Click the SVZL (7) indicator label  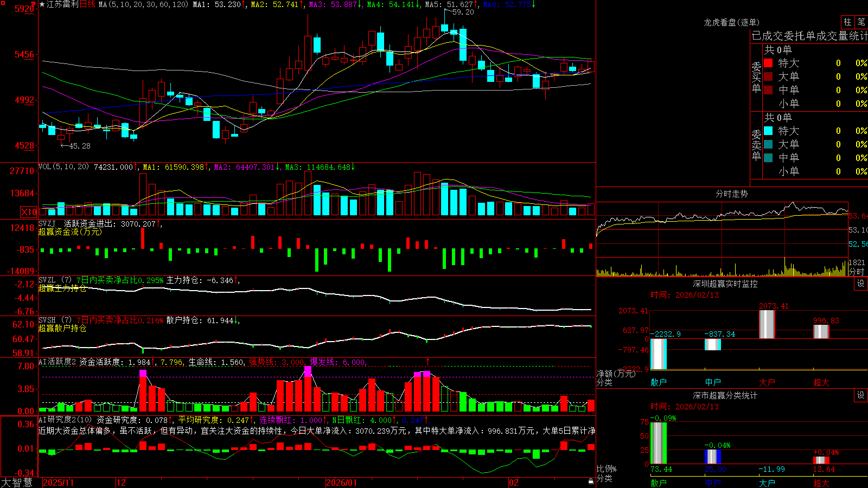[55, 280]
